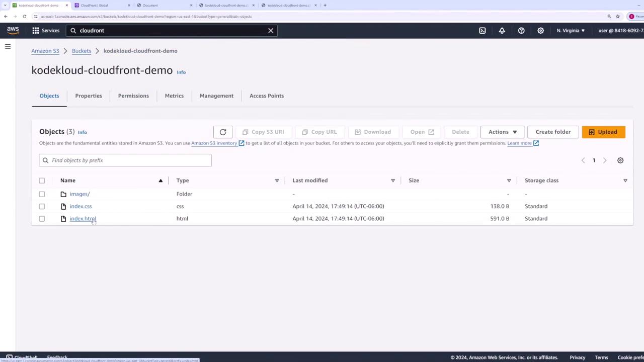Open the Actions dropdown
Image resolution: width=644 pixels, height=362 pixels.
click(502, 132)
